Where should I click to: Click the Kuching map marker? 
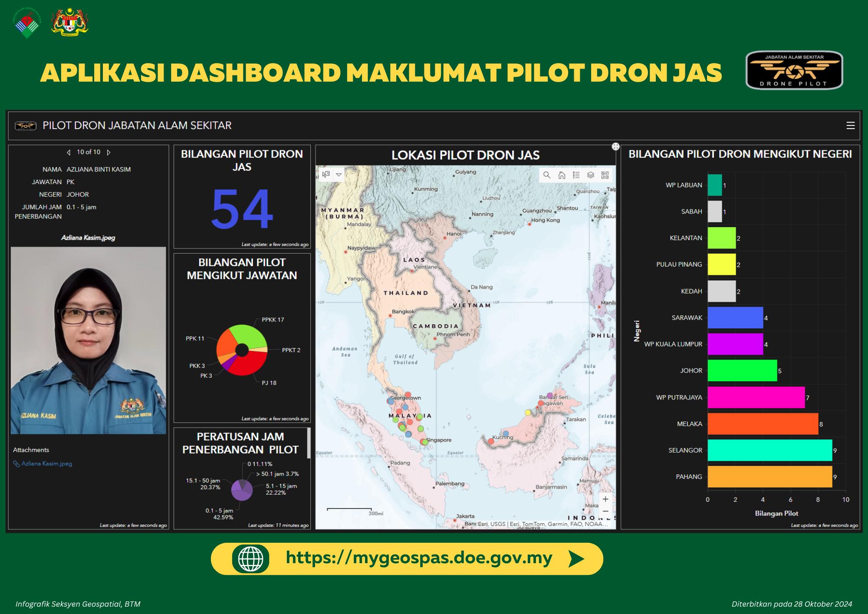tap(491, 441)
